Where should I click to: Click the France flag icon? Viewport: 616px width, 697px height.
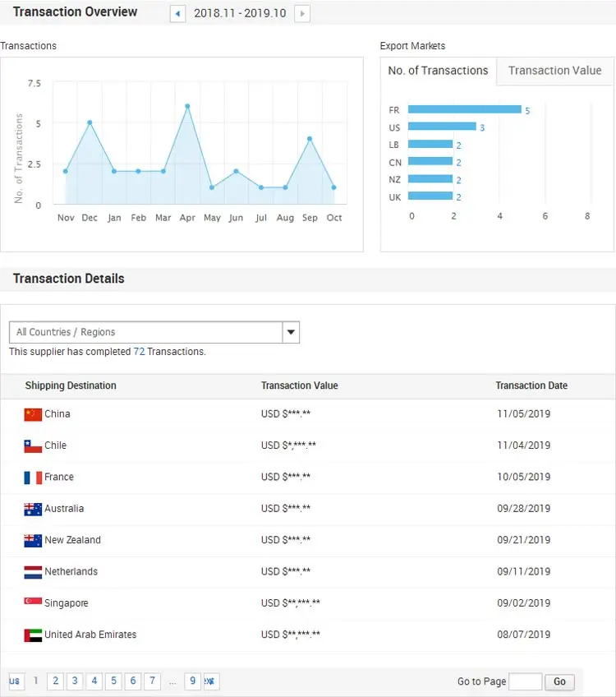pos(33,478)
